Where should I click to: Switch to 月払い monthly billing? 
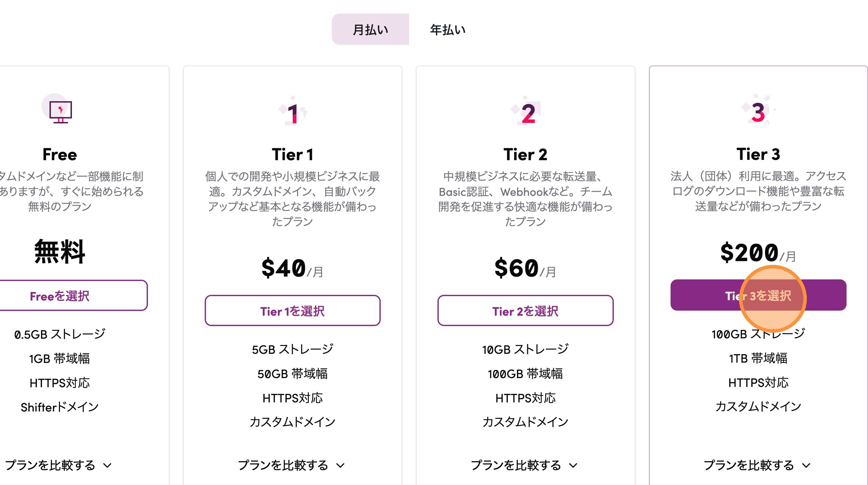[x=370, y=30]
